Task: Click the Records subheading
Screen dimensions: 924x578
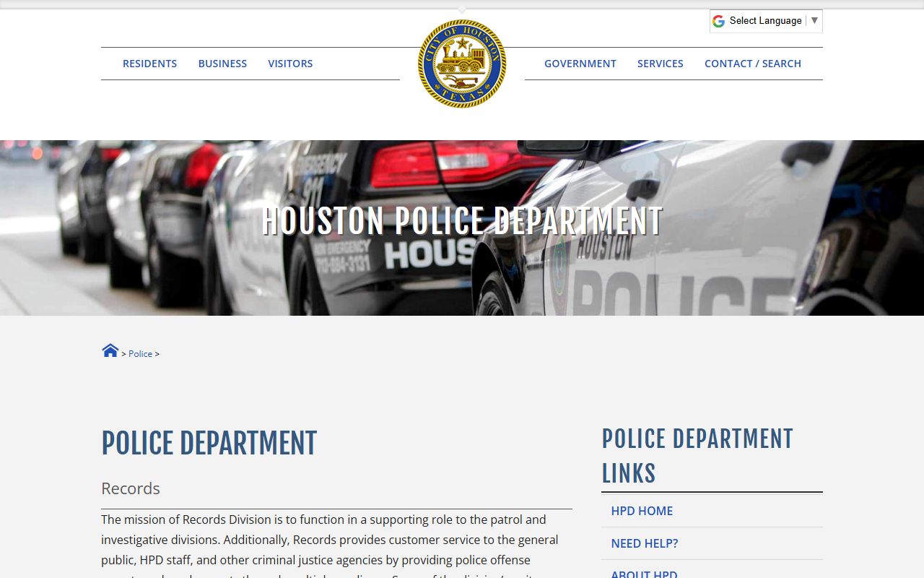Action: [131, 488]
